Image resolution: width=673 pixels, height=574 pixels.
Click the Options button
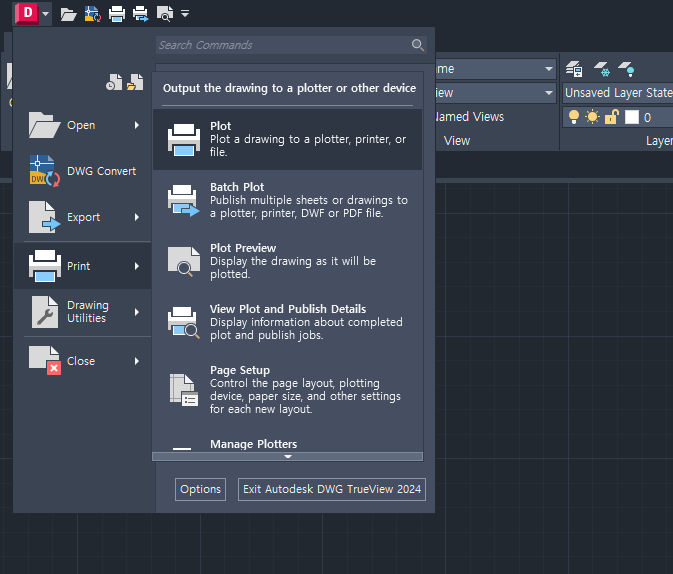coord(200,489)
